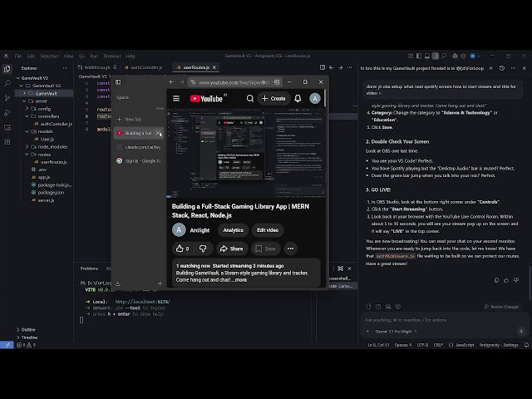The height and width of the screenshot is (399, 532).
Task: Toggle the secondary side bar layout icon
Action: tap(436, 56)
